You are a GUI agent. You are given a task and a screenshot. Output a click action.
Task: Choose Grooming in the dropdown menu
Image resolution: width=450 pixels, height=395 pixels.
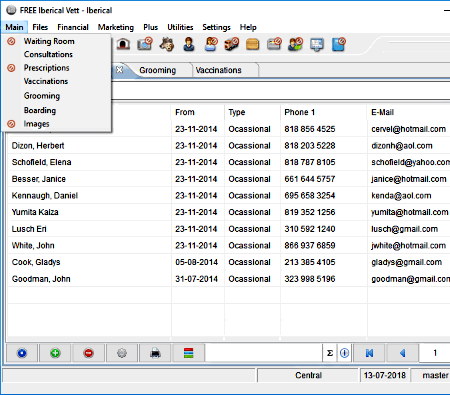coord(57,96)
